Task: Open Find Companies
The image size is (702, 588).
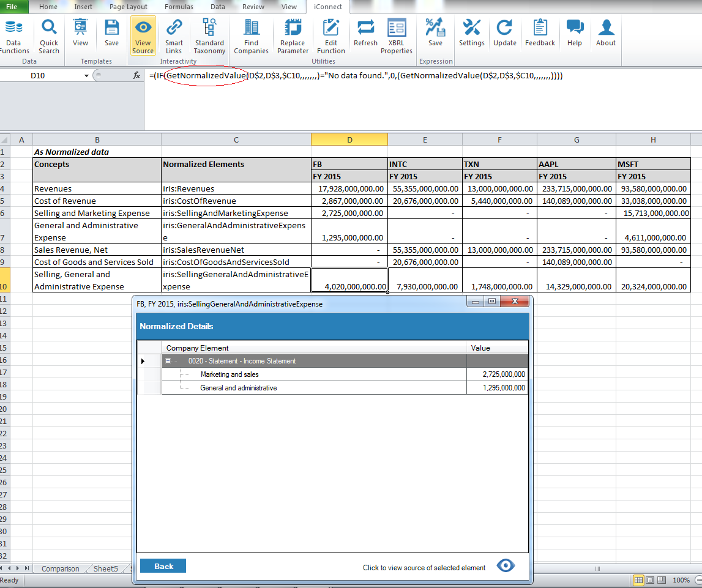Action: (251, 37)
